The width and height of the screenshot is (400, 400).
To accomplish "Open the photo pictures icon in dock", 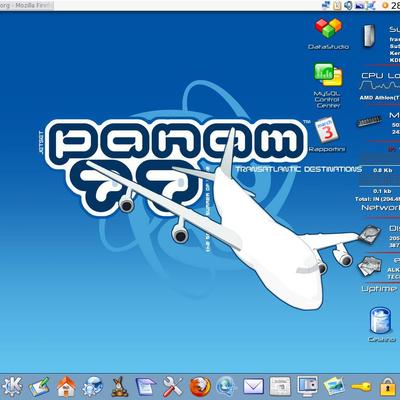I will tap(334, 387).
